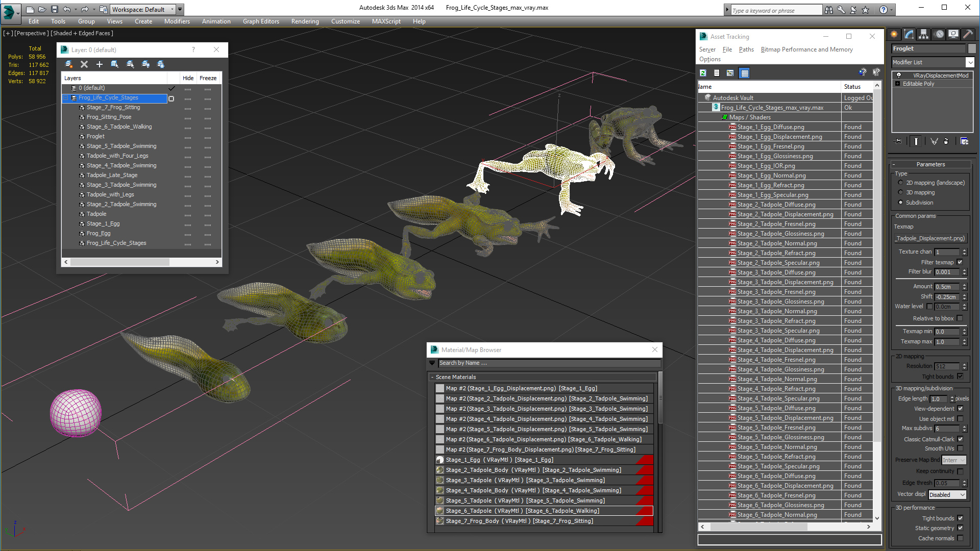Click Highlight Selected Objects' Layers icon
Viewport: 980px width, 551px height.
[x=130, y=64]
